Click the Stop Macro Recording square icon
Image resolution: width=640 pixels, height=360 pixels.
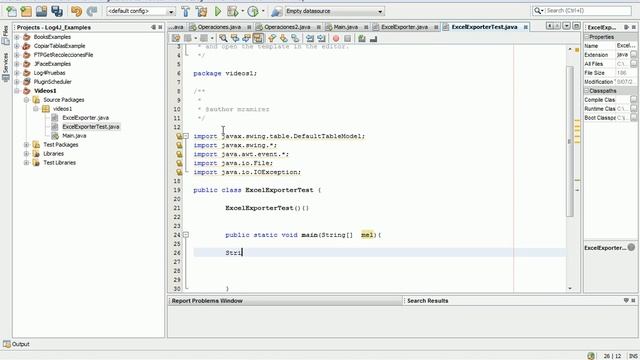[x=347, y=38]
